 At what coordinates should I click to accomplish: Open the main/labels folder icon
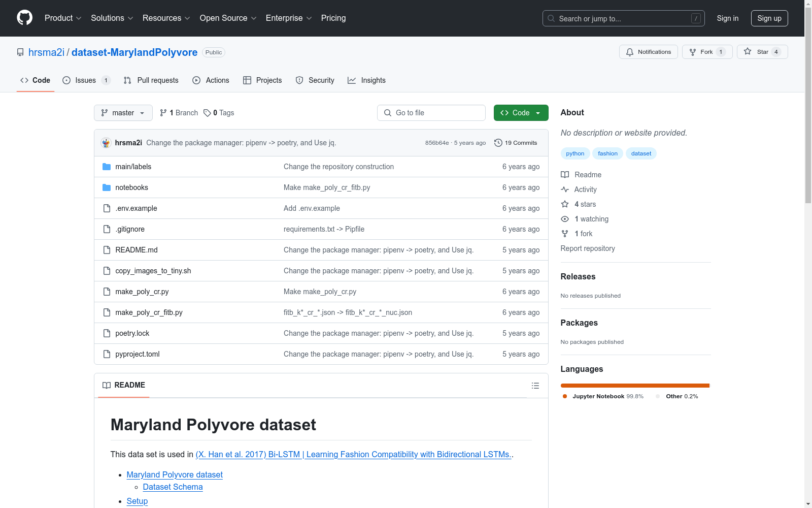click(107, 167)
